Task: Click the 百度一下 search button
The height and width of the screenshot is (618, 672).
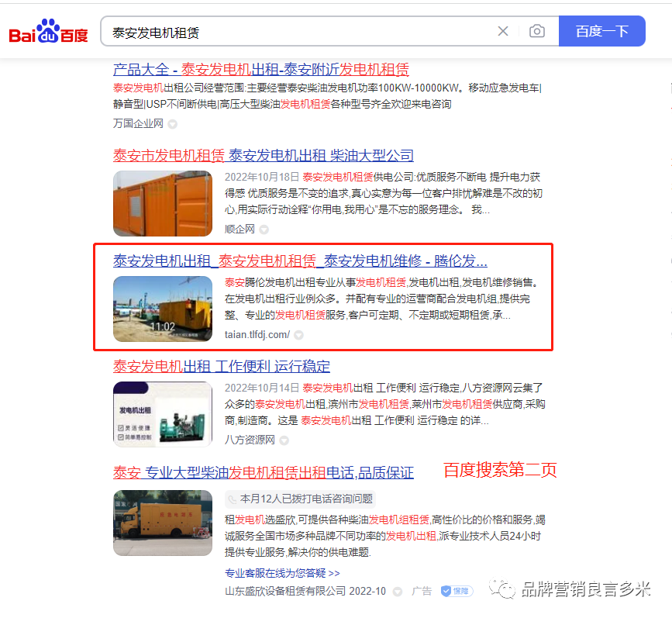Action: pos(601,31)
